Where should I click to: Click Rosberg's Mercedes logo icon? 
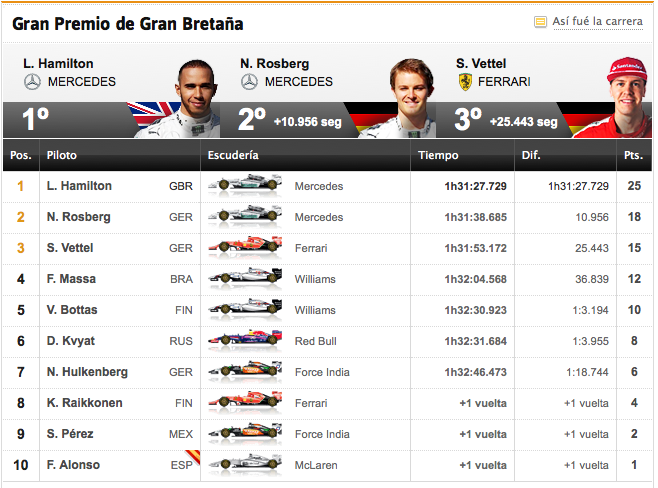tap(249, 82)
